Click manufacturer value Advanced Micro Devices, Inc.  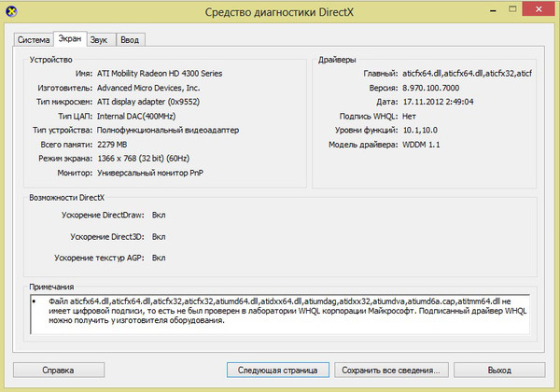148,88
